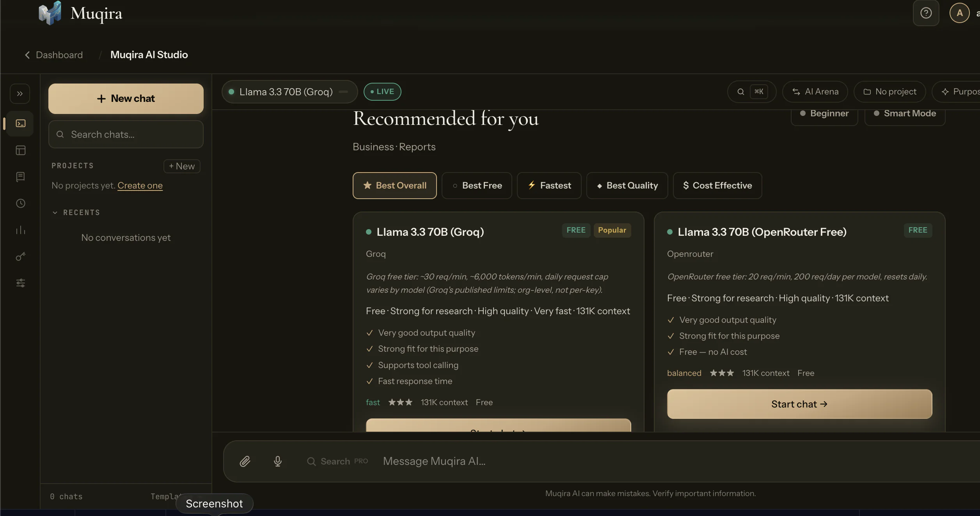Click the Search chats input field
The height and width of the screenshot is (516, 980).
point(126,134)
